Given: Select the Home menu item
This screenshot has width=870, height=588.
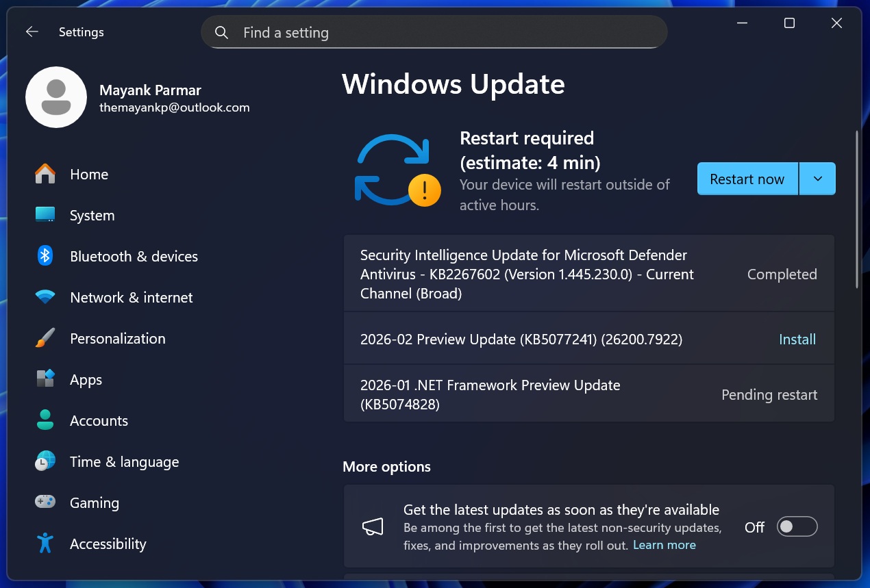Looking at the screenshot, I should pyautogui.click(x=88, y=174).
